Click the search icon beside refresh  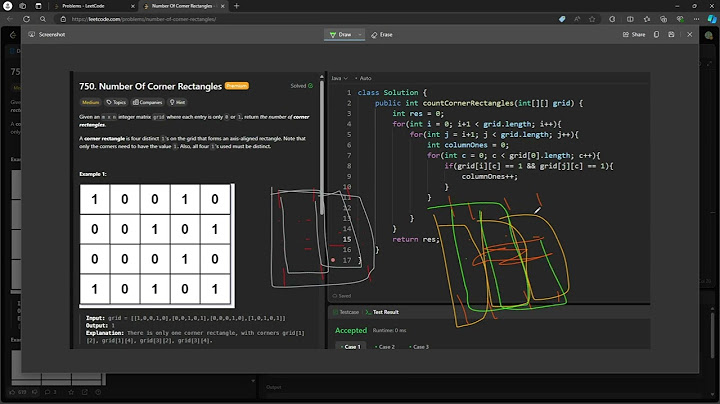pos(43,19)
